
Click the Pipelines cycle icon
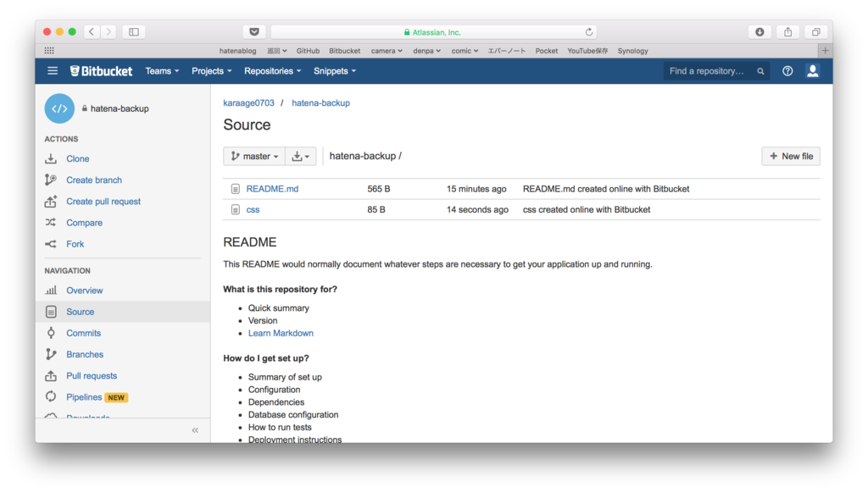pyautogui.click(x=51, y=396)
